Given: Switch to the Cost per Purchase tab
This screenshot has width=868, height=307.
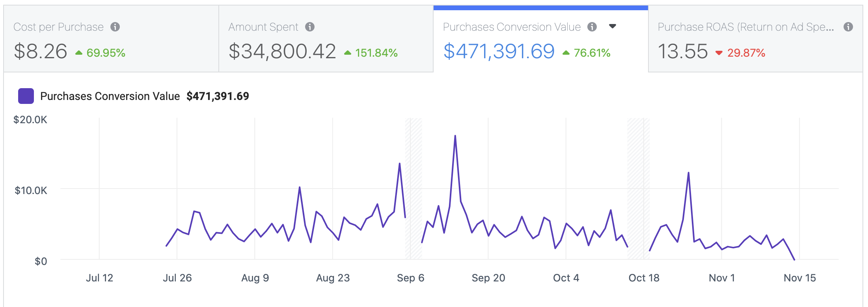Looking at the screenshot, I should pos(111,39).
